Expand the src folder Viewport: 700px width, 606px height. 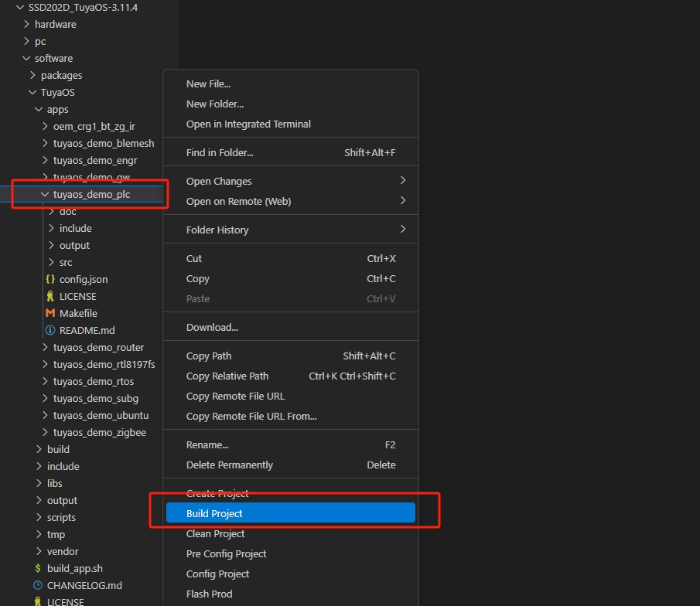click(x=51, y=262)
